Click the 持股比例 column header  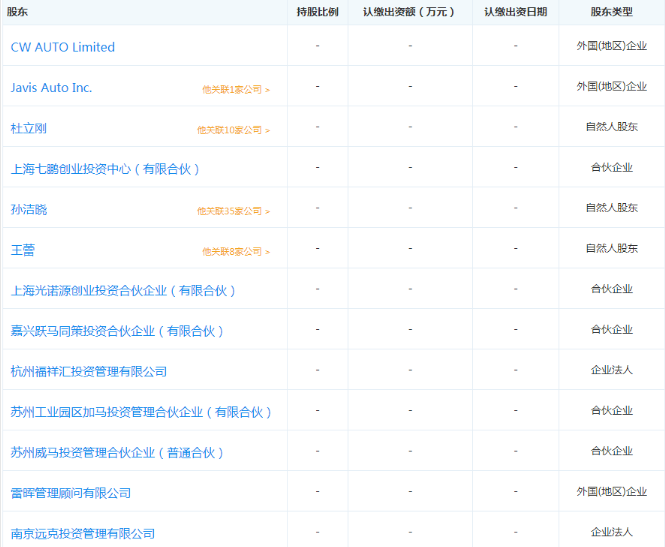pos(317,12)
